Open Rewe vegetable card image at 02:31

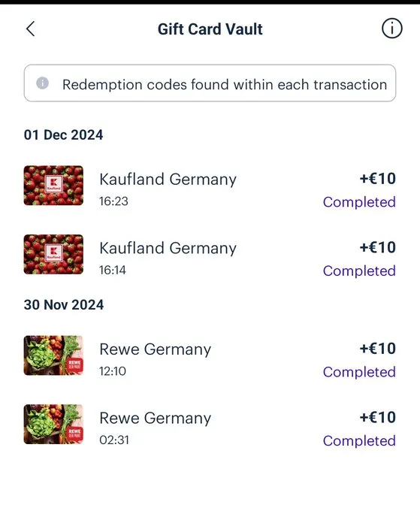pos(53,425)
